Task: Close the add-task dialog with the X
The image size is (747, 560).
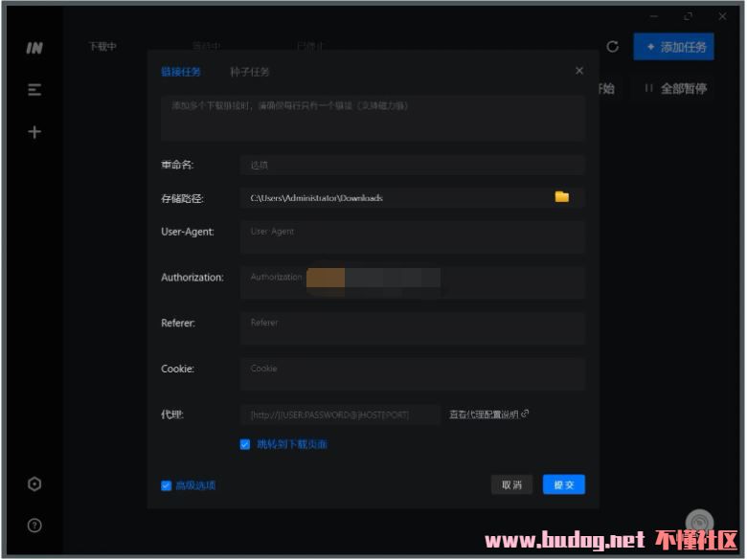Action: [x=578, y=71]
